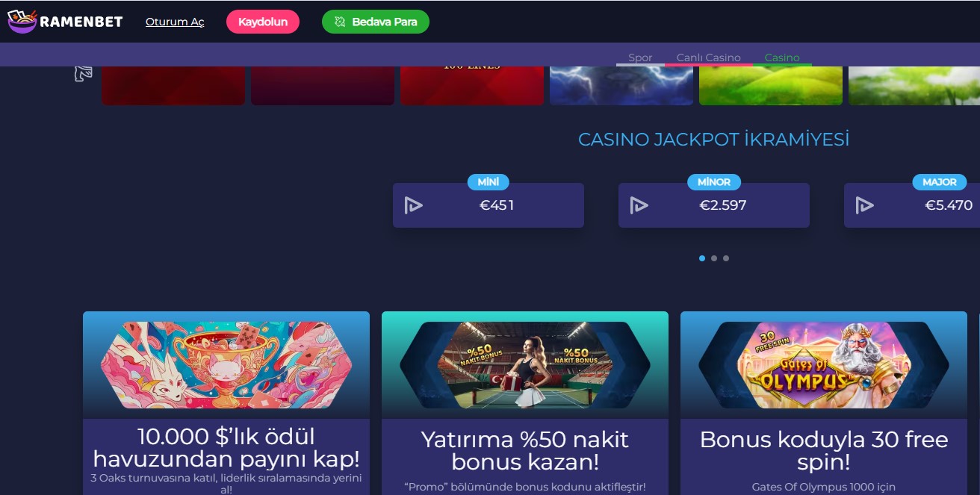Select the second carousel dot
The width and height of the screenshot is (980, 495).
pos(714,258)
